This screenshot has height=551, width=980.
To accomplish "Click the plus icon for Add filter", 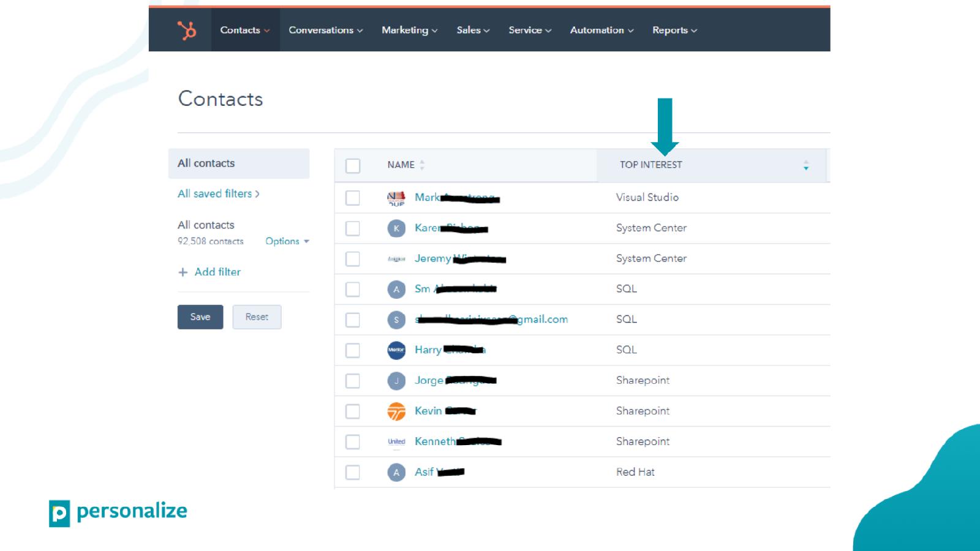I will pyautogui.click(x=183, y=272).
